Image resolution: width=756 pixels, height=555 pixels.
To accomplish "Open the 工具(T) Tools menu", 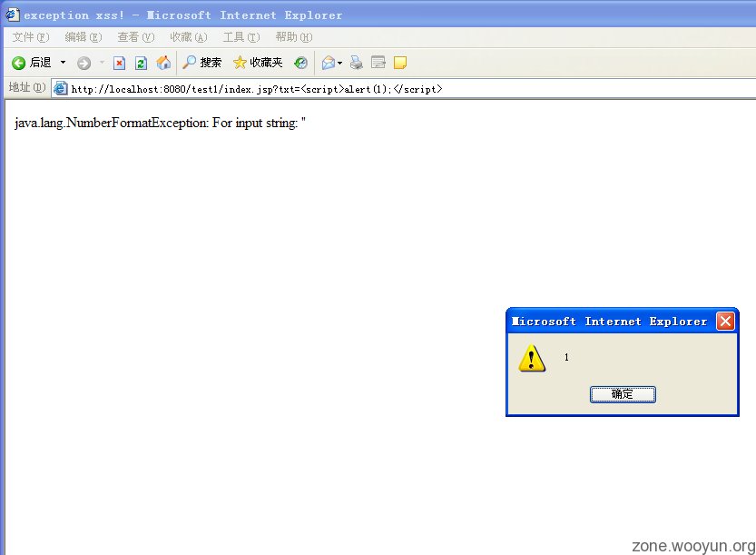I will click(241, 37).
